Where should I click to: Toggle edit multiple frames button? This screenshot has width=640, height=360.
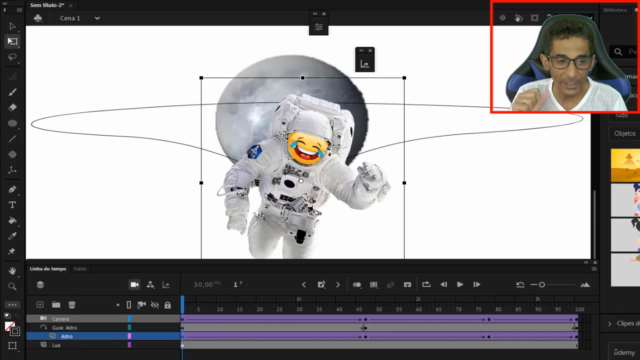373,285
